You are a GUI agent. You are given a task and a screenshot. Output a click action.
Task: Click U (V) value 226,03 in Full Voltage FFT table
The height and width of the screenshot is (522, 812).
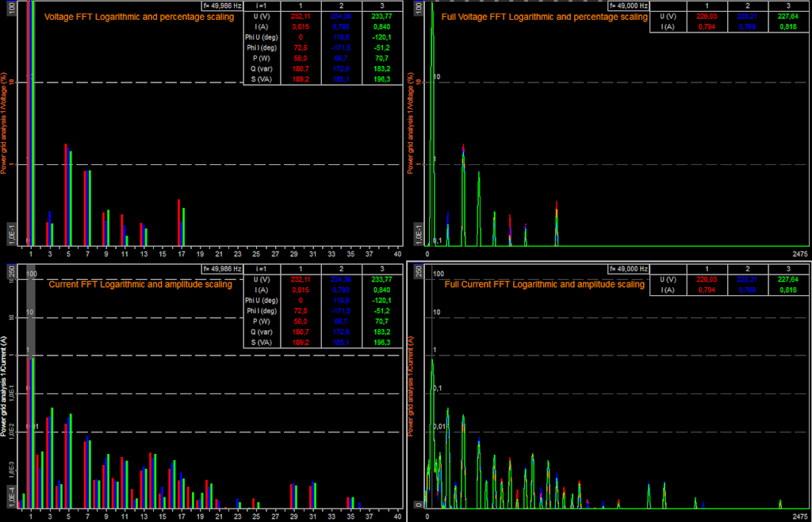coord(707,17)
